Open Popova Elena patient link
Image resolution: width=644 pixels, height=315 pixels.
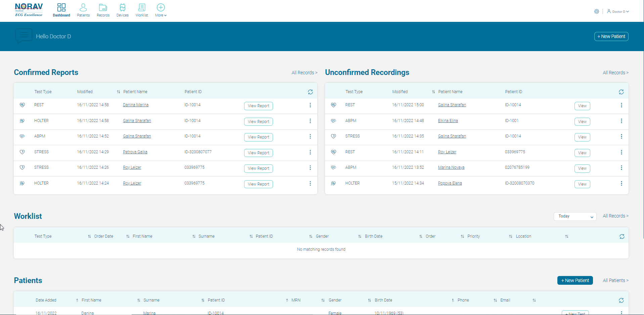[x=450, y=183]
